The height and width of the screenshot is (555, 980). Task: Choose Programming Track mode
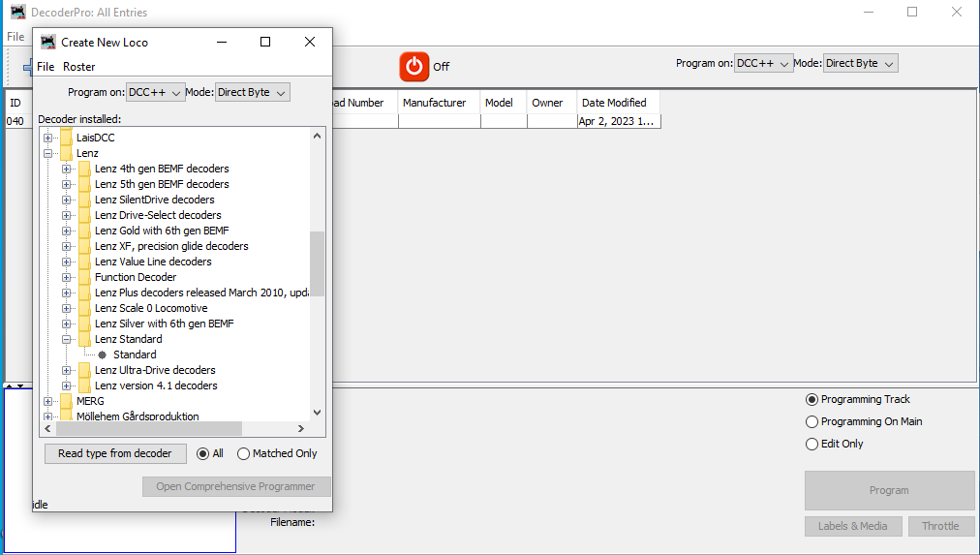point(812,399)
